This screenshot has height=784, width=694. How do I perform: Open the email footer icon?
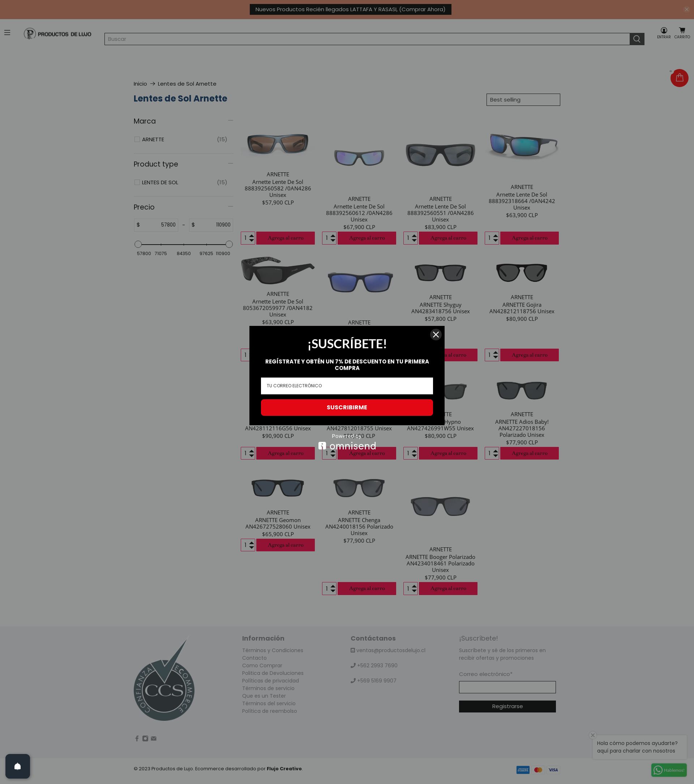tap(154, 738)
